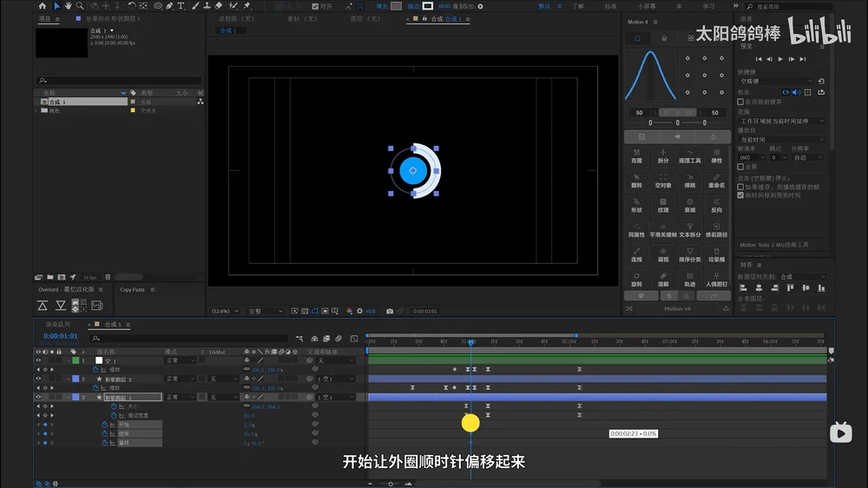The image size is (868, 488).
Task: Open the 空格键 shortcut dropdown
Action: 775,81
